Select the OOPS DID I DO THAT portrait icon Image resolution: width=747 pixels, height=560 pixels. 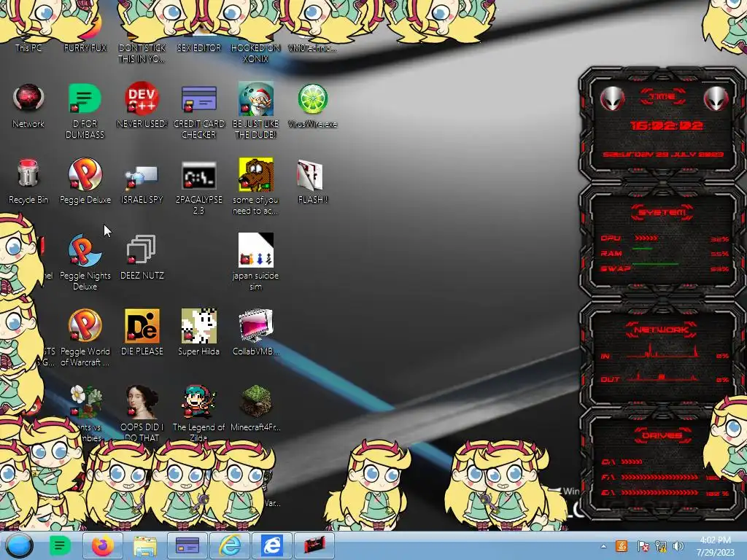pyautogui.click(x=142, y=413)
